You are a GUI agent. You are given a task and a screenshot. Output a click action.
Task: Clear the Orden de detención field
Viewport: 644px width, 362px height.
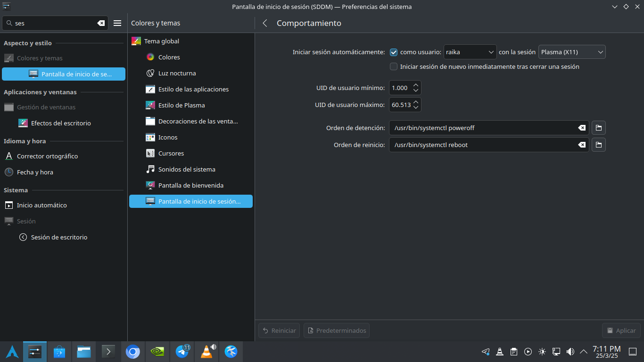pyautogui.click(x=582, y=128)
